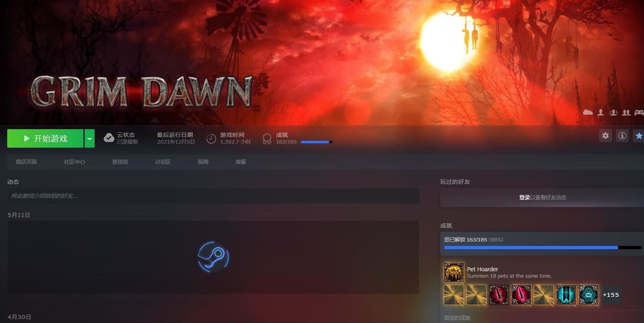
Task: Click the Grim Dawn logo on banner
Action: pyautogui.click(x=141, y=92)
